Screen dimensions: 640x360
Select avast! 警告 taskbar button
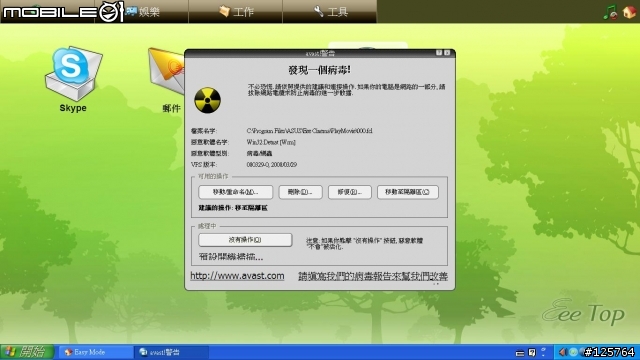tap(171, 352)
